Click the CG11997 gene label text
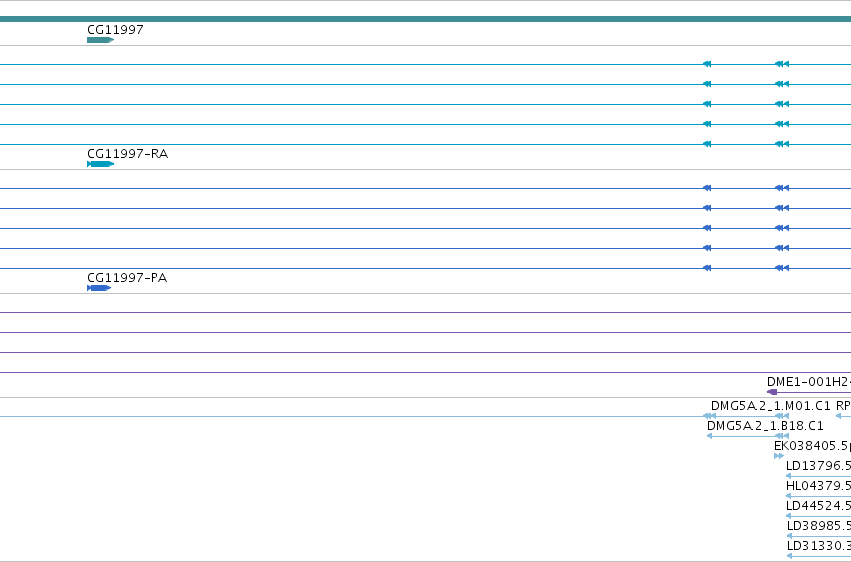The image size is (851, 562). point(115,29)
